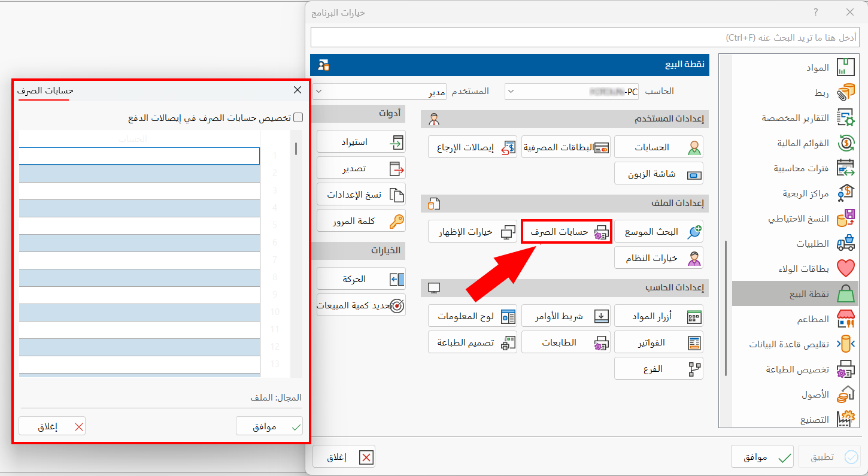Enable تخصيص حسابات الصرف في إيصالات الدفع
The image size is (868, 476).
pyautogui.click(x=298, y=117)
